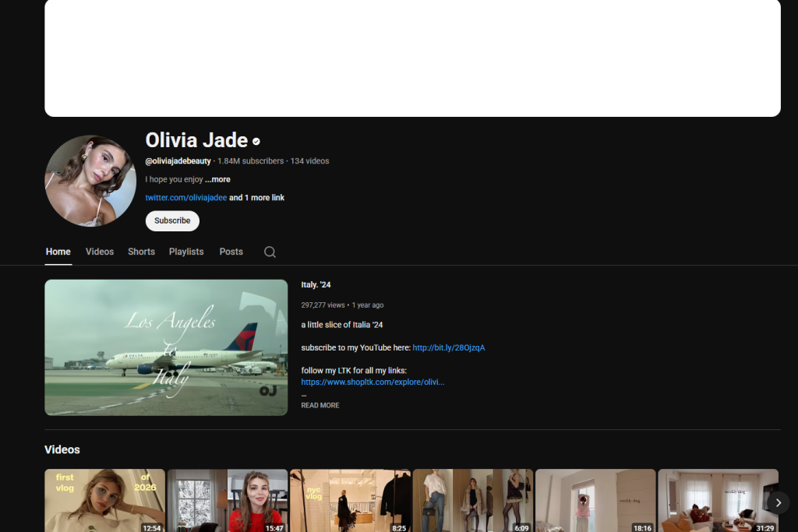Open the 'first vlog of 2026' thumbnail
The width and height of the screenshot is (798, 532).
click(104, 500)
